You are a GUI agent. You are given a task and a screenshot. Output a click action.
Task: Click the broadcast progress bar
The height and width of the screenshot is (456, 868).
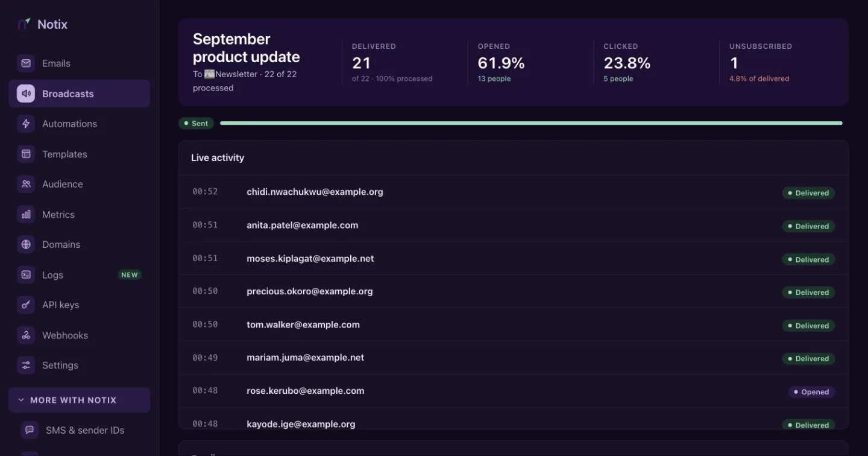531,123
